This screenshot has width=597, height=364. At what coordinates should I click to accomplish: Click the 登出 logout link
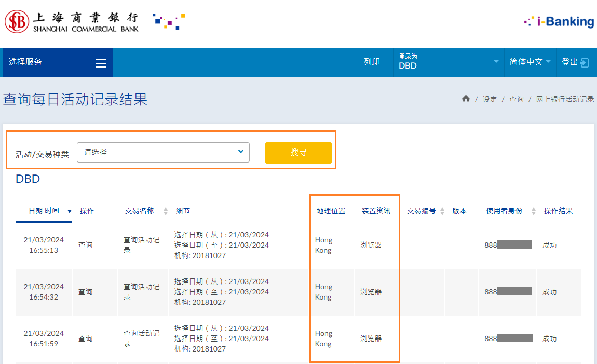point(569,62)
